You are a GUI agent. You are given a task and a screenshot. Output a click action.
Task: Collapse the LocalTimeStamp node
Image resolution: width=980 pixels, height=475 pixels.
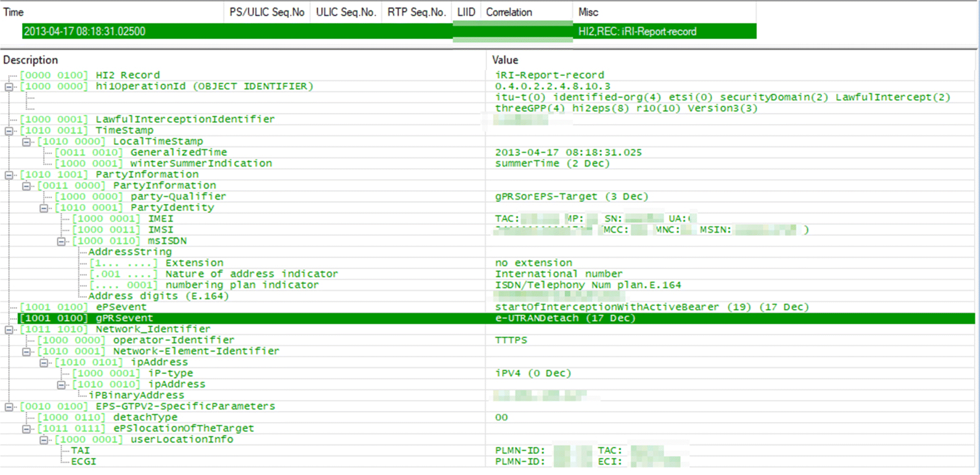click(x=26, y=142)
